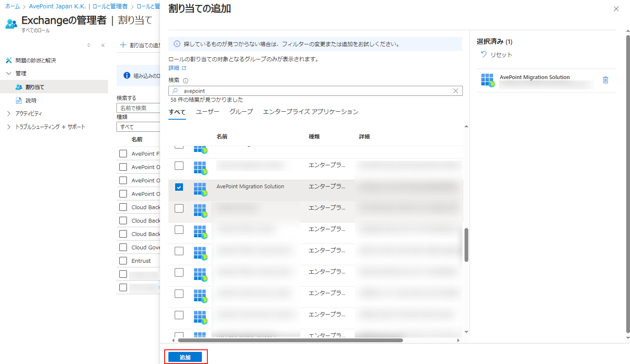Check the Cloud Gove row checkbox
Image resolution: width=630 pixels, height=364 pixels.
123,247
